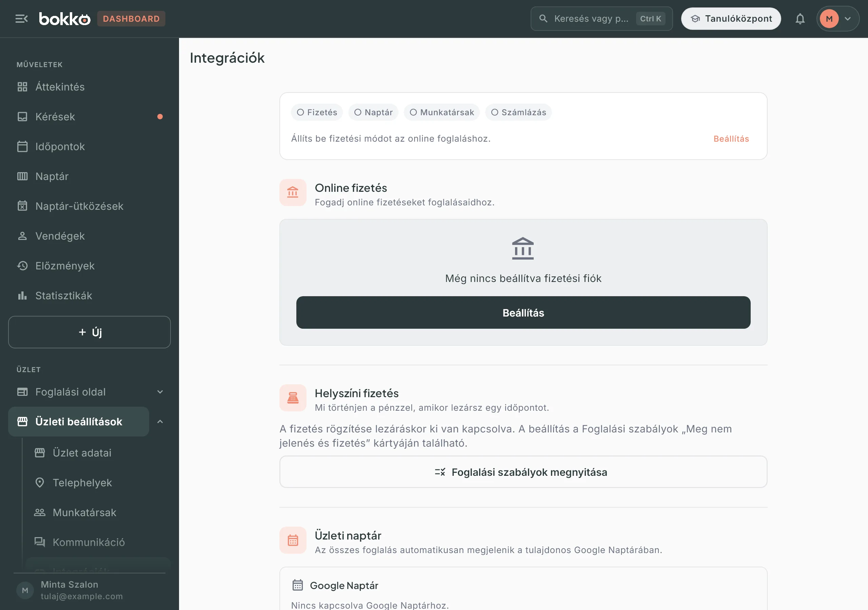Click the user avatar M in header
The width and height of the screenshot is (868, 610).
tap(829, 19)
